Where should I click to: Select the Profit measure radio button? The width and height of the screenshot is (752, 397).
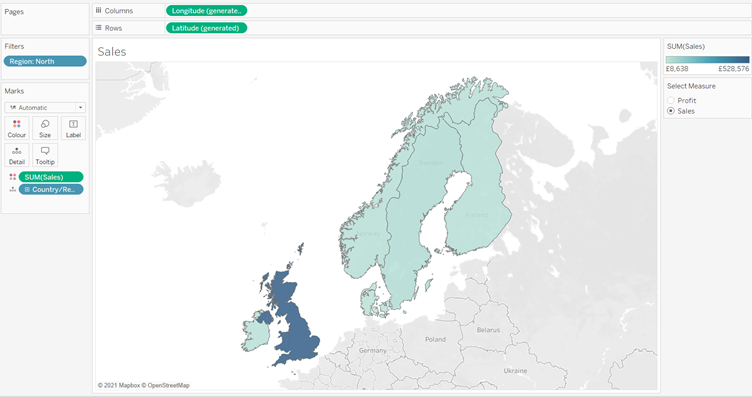pyautogui.click(x=671, y=100)
